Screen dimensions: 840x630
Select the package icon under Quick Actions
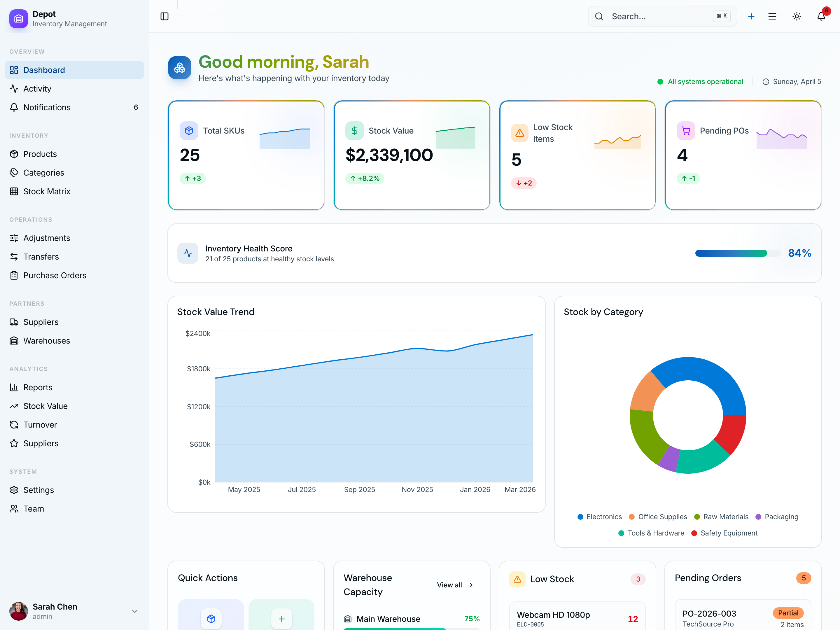pos(211,618)
